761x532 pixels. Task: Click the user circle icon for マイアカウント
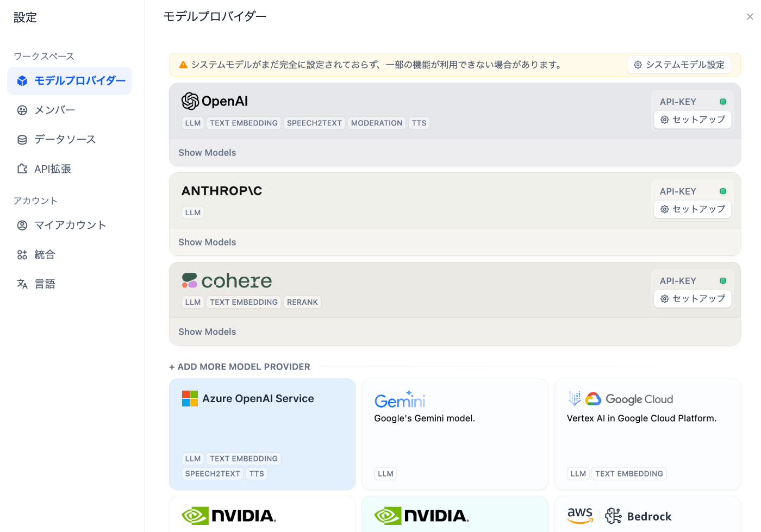(x=22, y=225)
